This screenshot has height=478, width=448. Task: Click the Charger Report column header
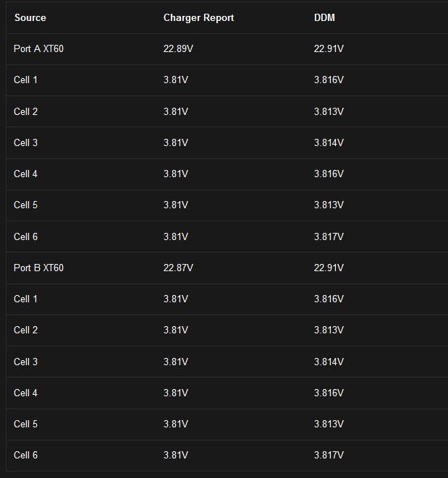pyautogui.click(x=199, y=17)
